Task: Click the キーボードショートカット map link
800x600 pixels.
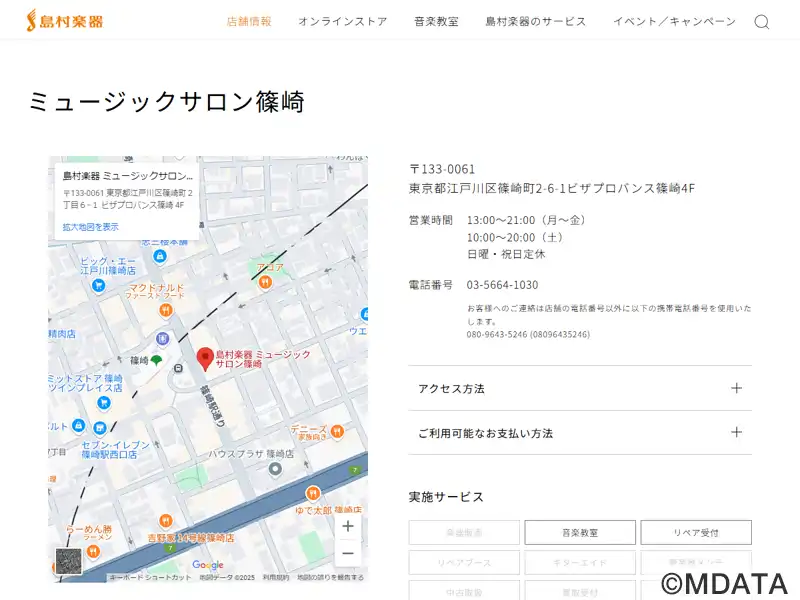Action: click(x=149, y=578)
